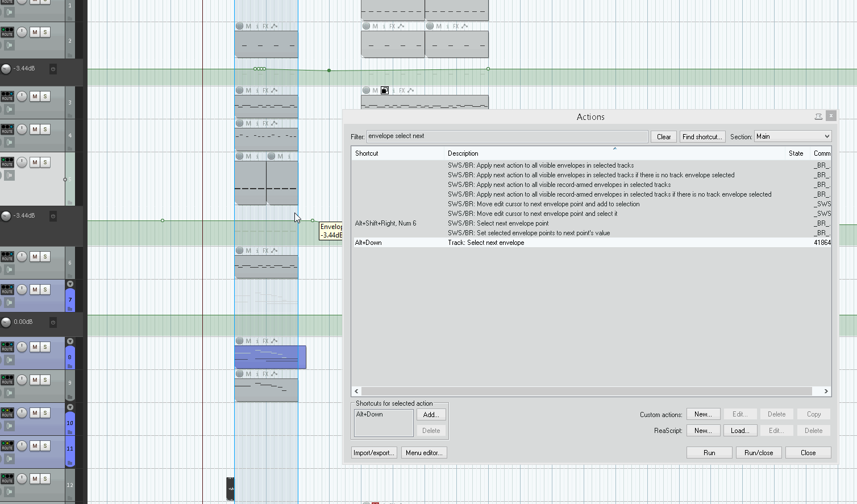Open the ROUTE button on track 2
This screenshot has width=857, height=504.
point(7,32)
